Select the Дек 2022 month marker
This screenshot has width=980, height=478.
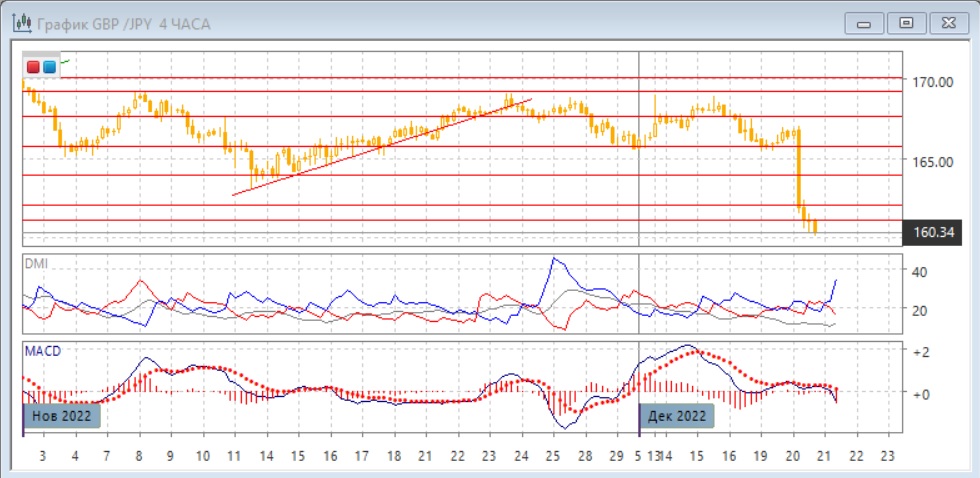(677, 416)
